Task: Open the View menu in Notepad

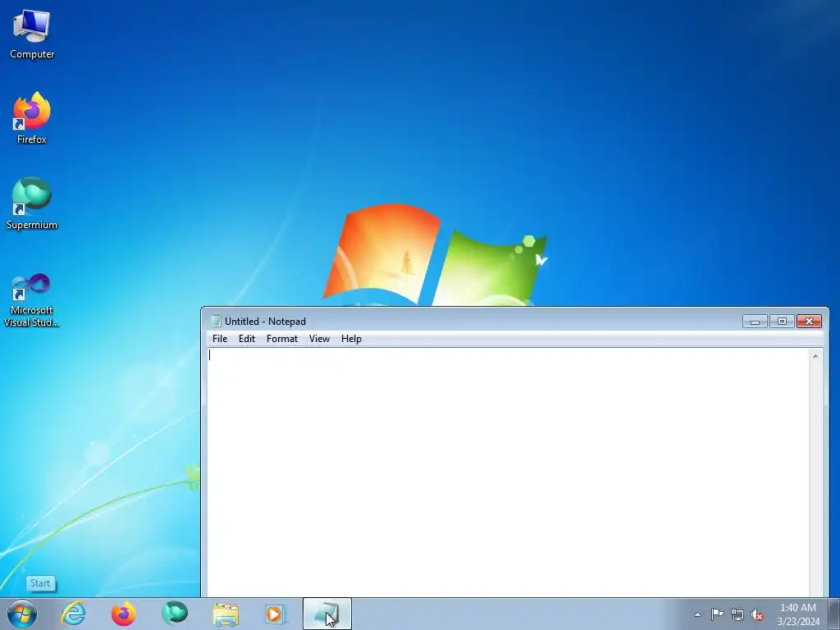Action: (x=319, y=339)
